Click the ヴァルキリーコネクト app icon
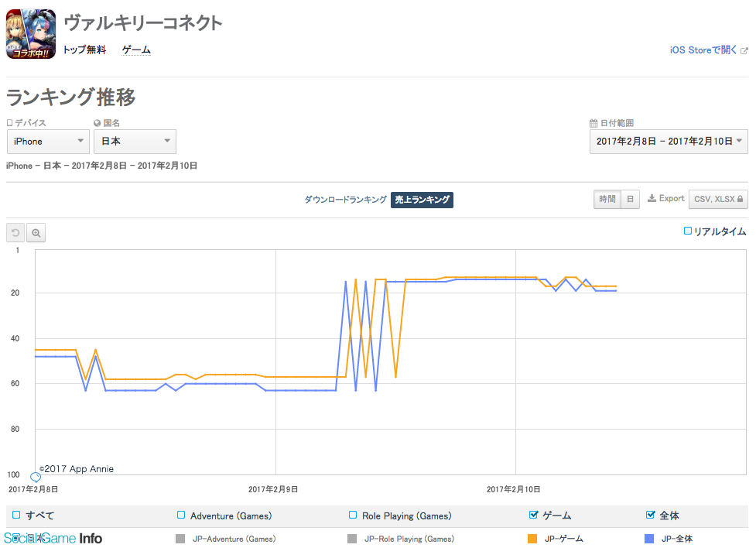Viewport: 756px width, 548px height. (x=31, y=34)
